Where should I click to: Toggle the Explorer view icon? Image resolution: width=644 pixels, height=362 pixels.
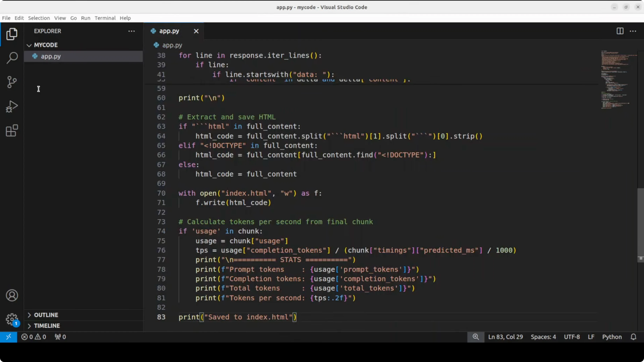(12, 34)
